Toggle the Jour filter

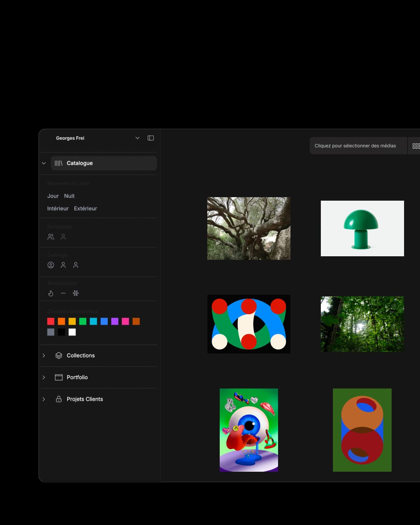(x=53, y=196)
